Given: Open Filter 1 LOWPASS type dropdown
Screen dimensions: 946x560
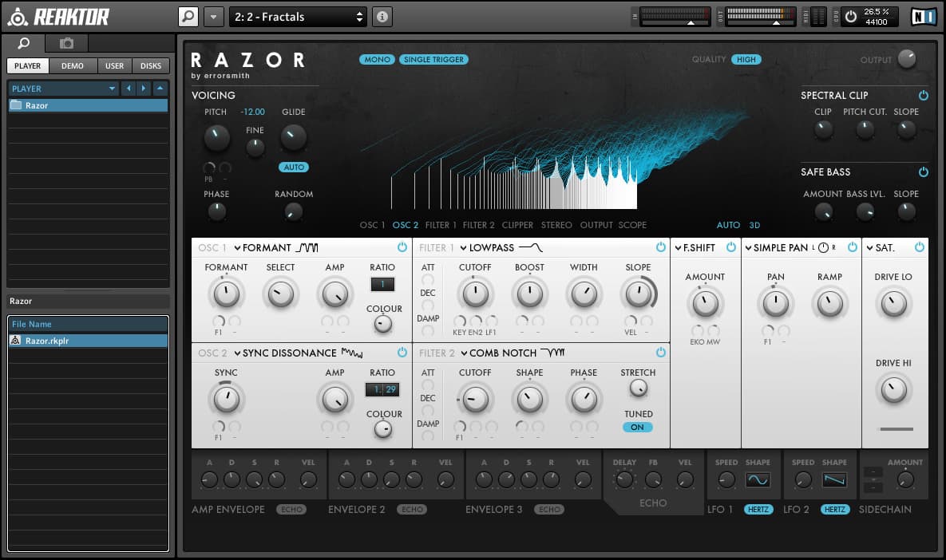Looking at the screenshot, I should coord(463,248).
